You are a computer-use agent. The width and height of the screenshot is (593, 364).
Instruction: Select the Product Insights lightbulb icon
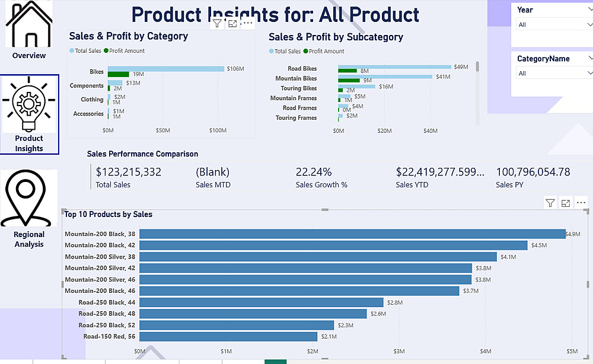point(29,104)
